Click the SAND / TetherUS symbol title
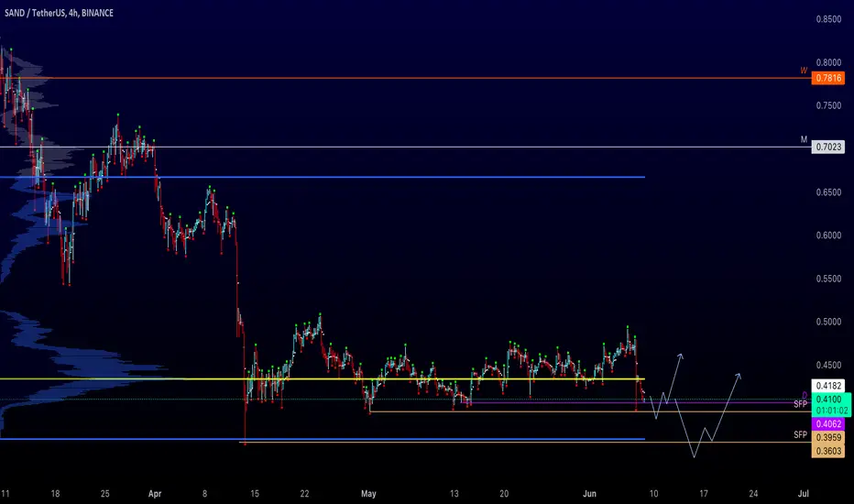 point(59,13)
